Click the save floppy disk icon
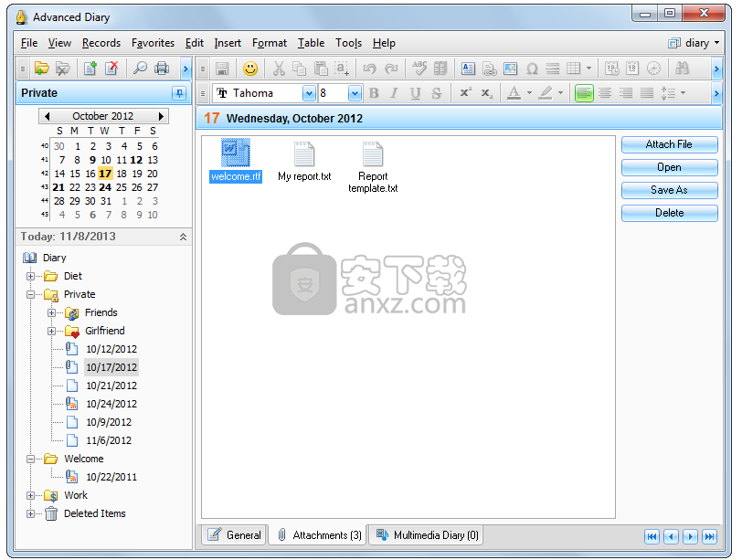Screen dimensions: 742x560 (222, 69)
